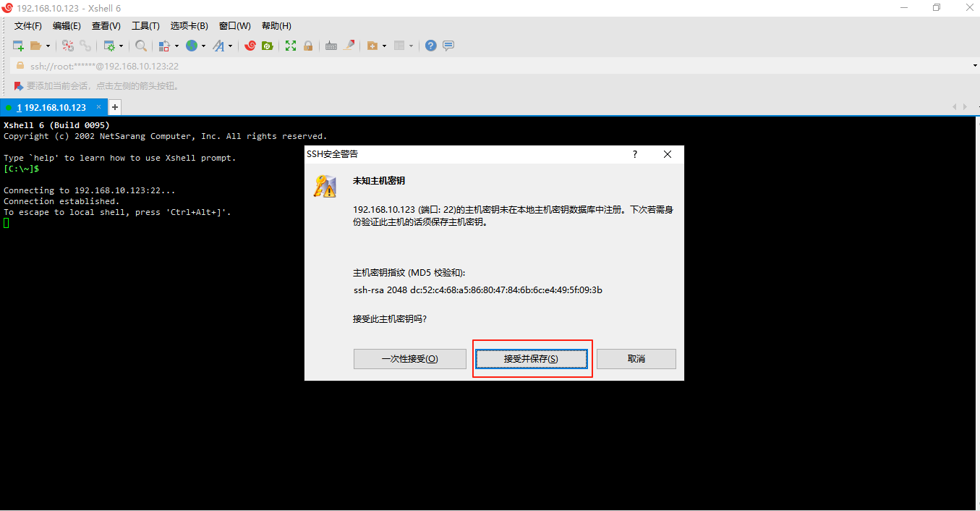Toggle the highlight pen tool
This screenshot has height=511, width=980.
tap(349, 46)
